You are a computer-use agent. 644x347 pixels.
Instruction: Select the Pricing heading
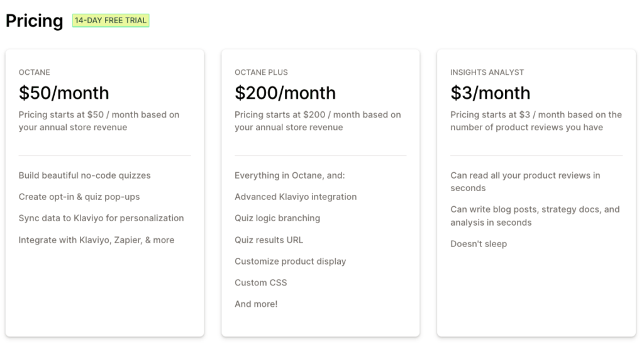tap(35, 21)
